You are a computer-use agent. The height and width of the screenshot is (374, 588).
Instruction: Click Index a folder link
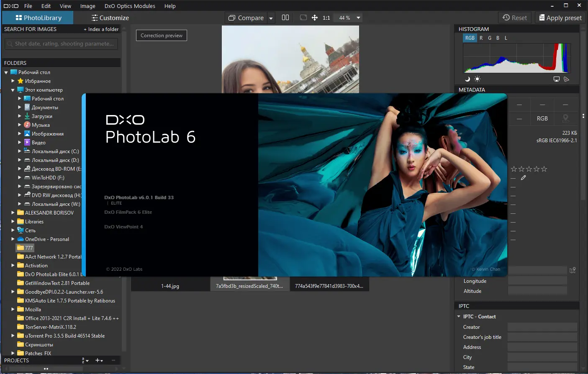click(x=101, y=29)
